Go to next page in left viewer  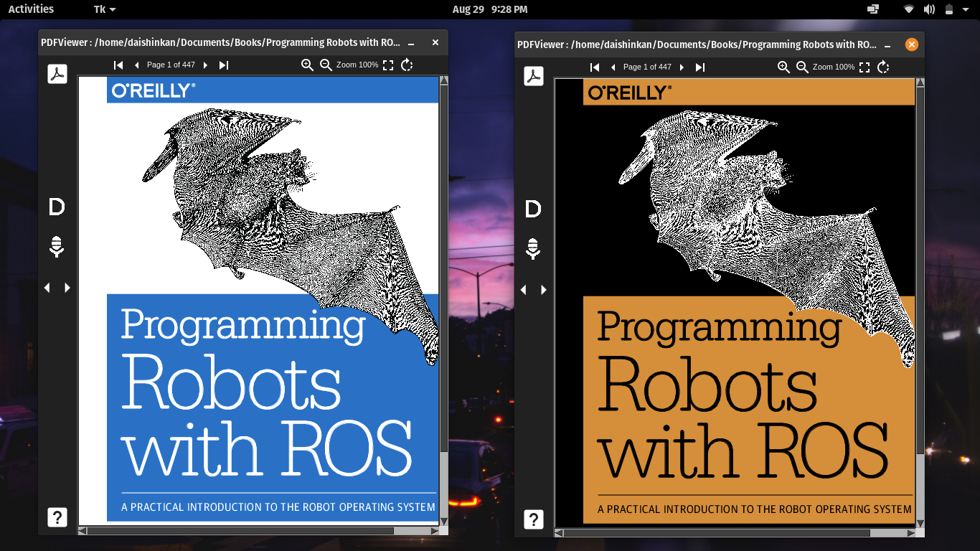point(205,65)
